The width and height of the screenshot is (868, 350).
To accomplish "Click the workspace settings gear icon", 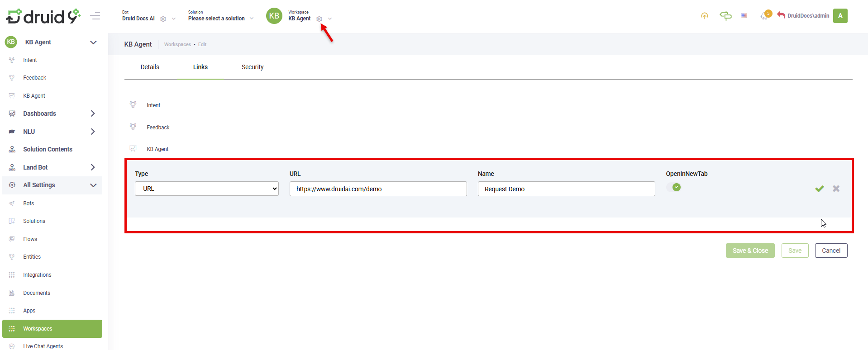I will (319, 19).
